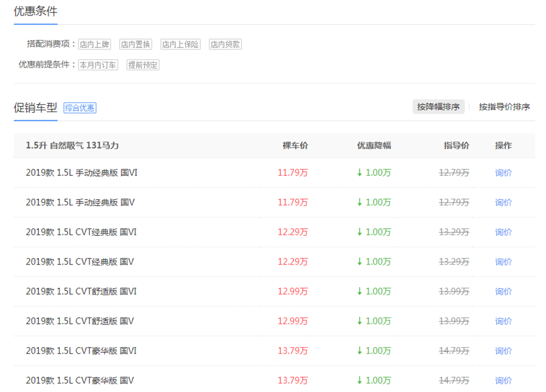Click 询价 for CVT豪华版 国VI

point(503,351)
